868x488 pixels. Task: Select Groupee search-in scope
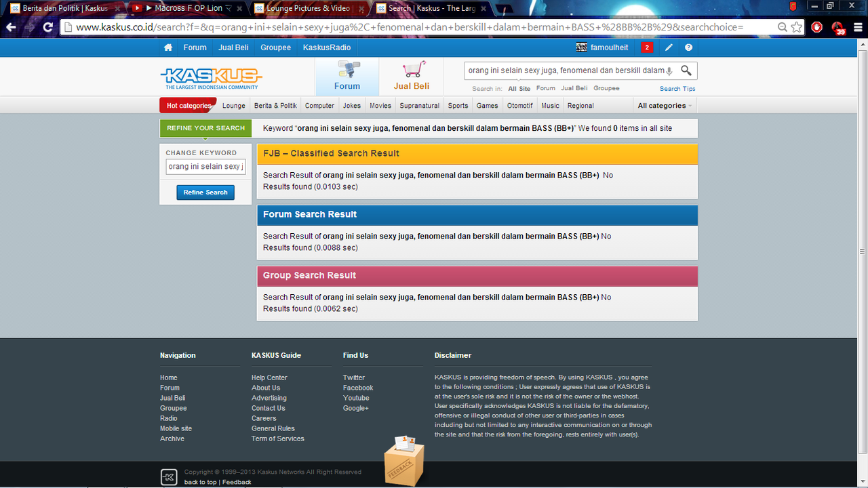(606, 88)
